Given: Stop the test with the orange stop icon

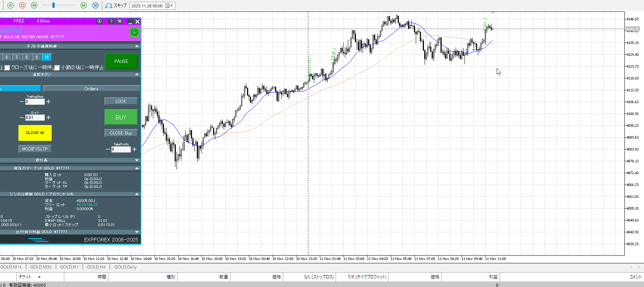Looking at the screenshot, I should (x=22, y=6).
